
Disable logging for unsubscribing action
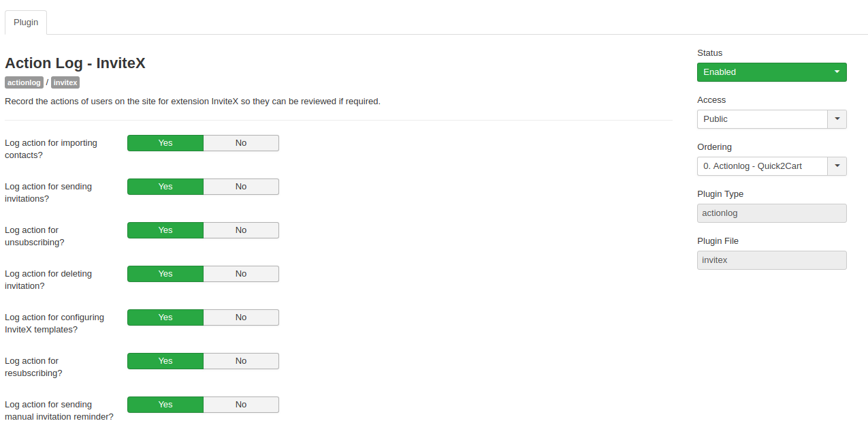[x=241, y=230]
